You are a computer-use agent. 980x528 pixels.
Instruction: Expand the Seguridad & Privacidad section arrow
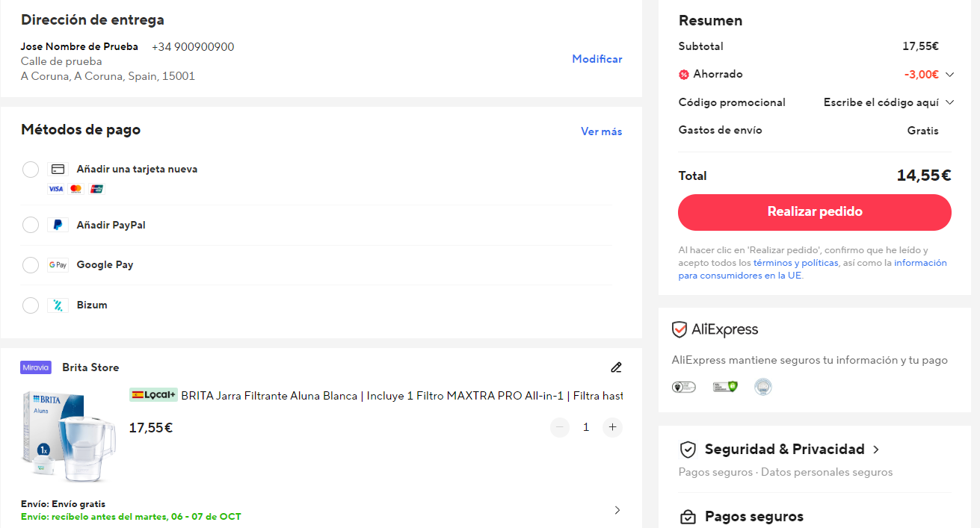[876, 450]
